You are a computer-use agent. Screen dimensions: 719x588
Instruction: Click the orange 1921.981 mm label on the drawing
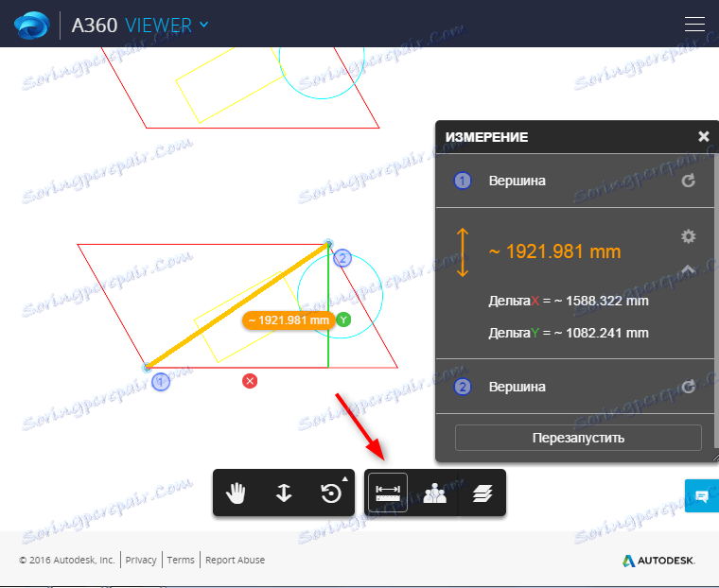click(289, 320)
